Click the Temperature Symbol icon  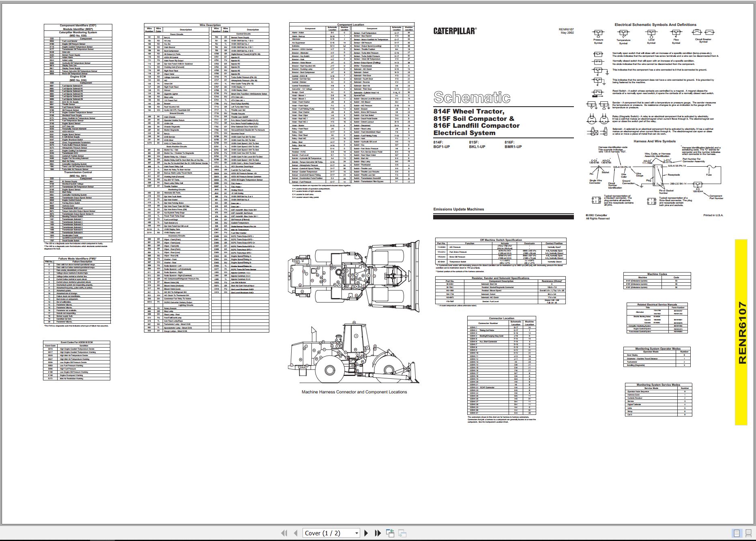click(623, 33)
